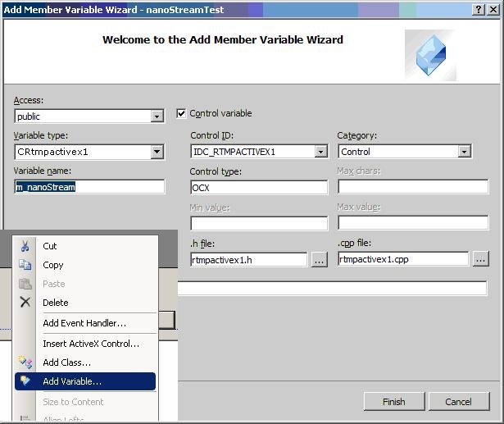
Task: Click the Copy icon in context menu
Action: pos(25,265)
